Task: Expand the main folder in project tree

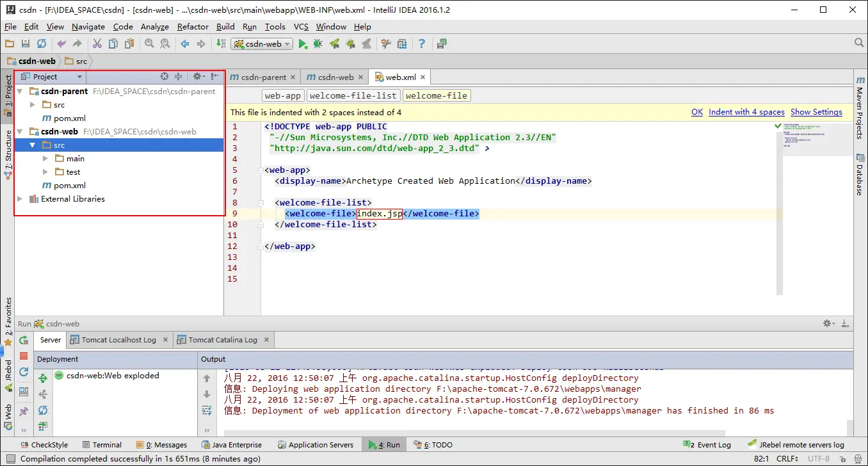Action: [x=45, y=159]
